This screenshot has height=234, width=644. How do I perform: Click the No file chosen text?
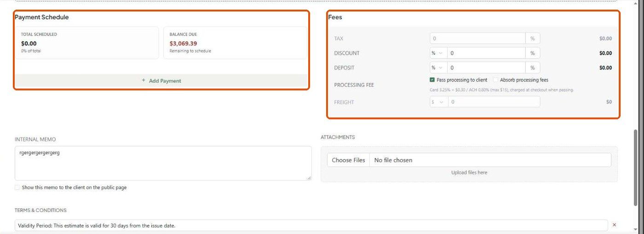pos(393,160)
